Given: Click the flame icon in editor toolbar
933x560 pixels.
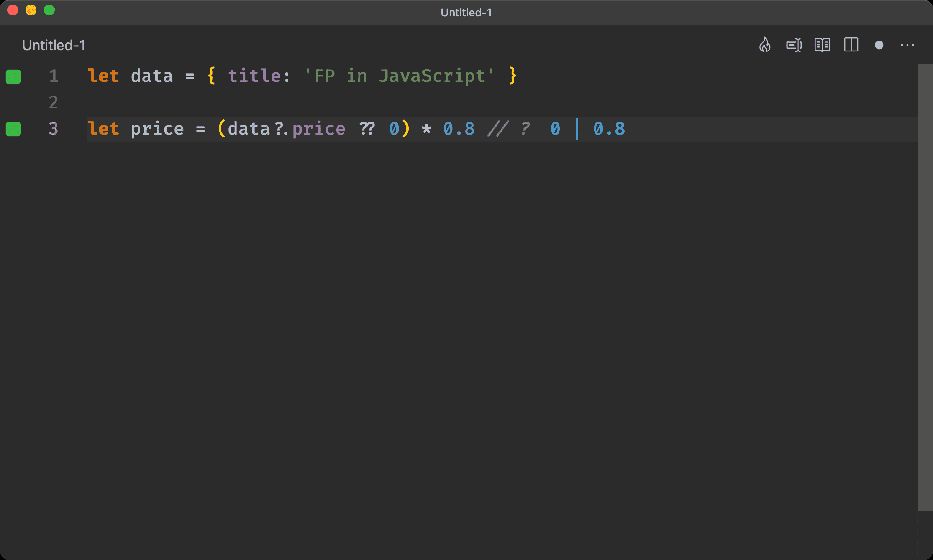Looking at the screenshot, I should 765,45.
